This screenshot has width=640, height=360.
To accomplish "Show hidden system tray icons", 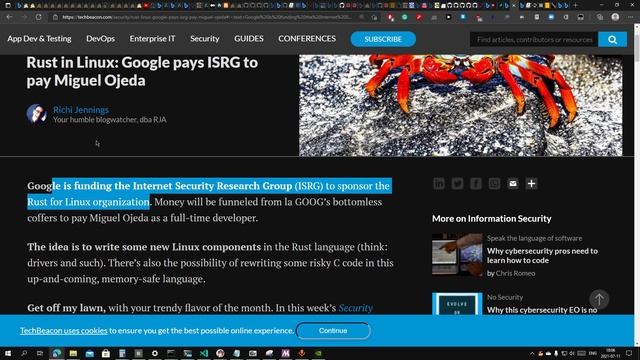I will (532, 353).
